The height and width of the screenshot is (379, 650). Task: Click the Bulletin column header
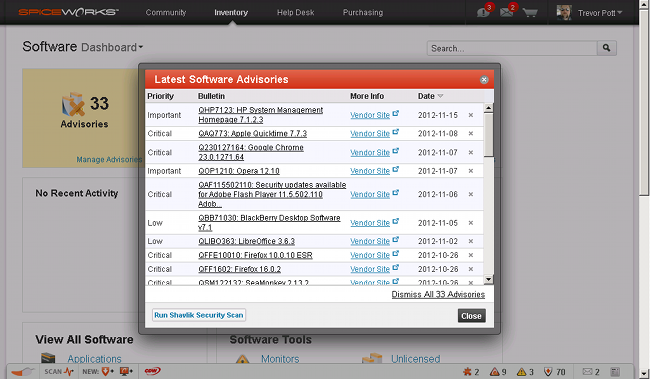pos(211,96)
